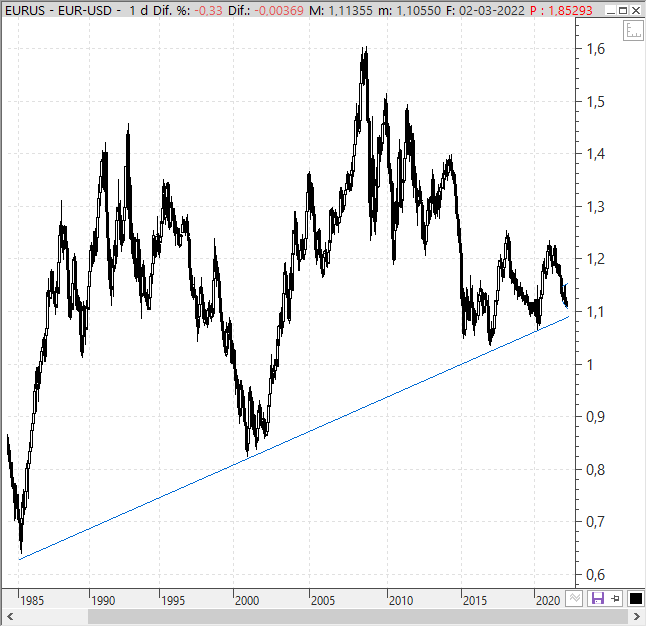Screen dimensions: 647x627
Task: Click the 1,4 price axis label
Action: pyautogui.click(x=596, y=154)
